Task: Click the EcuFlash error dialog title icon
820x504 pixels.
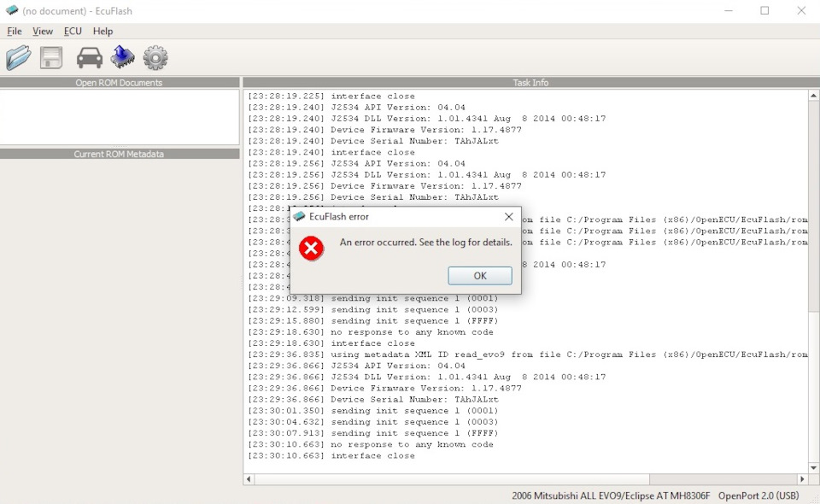Action: (x=299, y=216)
